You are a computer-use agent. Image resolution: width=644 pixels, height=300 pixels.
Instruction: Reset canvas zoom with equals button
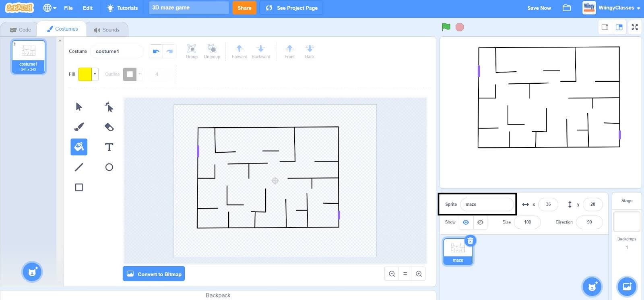click(x=405, y=274)
